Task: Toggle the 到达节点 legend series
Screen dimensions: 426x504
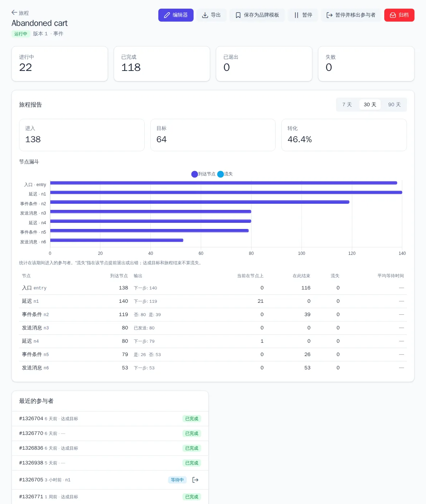Action: tap(204, 174)
